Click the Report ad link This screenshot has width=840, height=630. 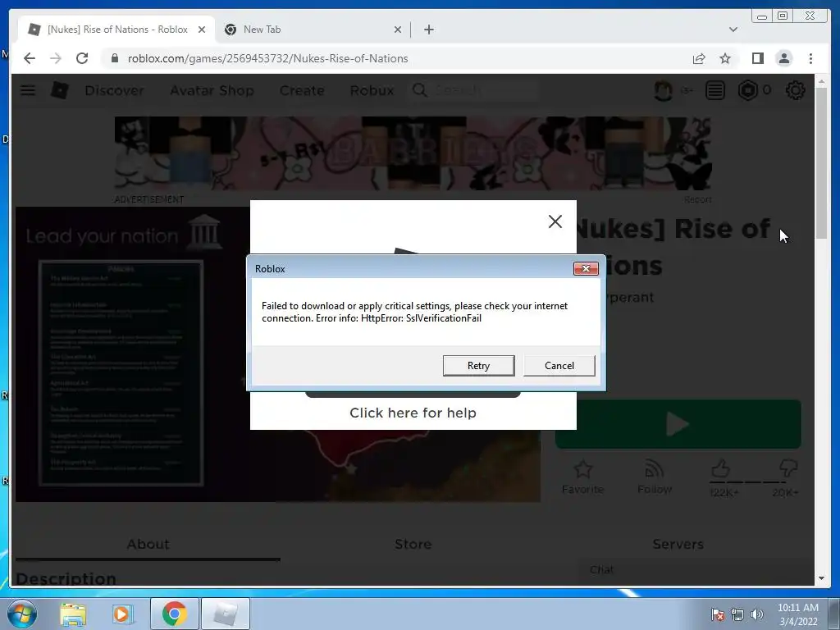[x=697, y=199]
